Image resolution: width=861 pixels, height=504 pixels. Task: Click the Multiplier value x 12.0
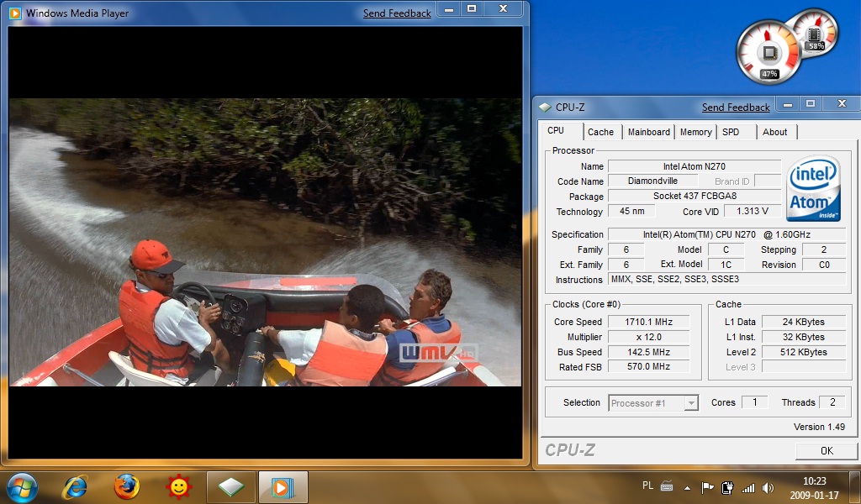pyautogui.click(x=648, y=337)
